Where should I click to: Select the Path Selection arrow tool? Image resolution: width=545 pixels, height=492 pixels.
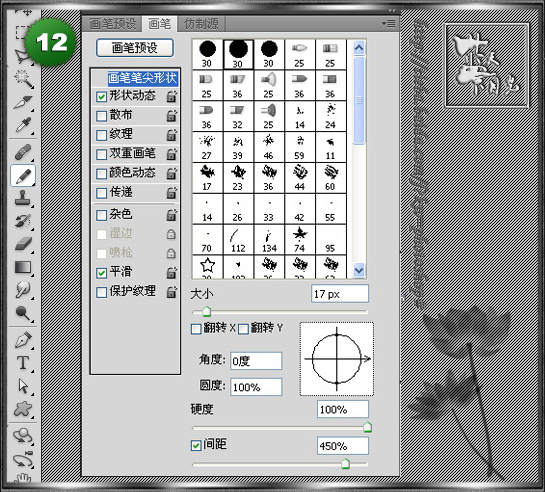tap(24, 386)
